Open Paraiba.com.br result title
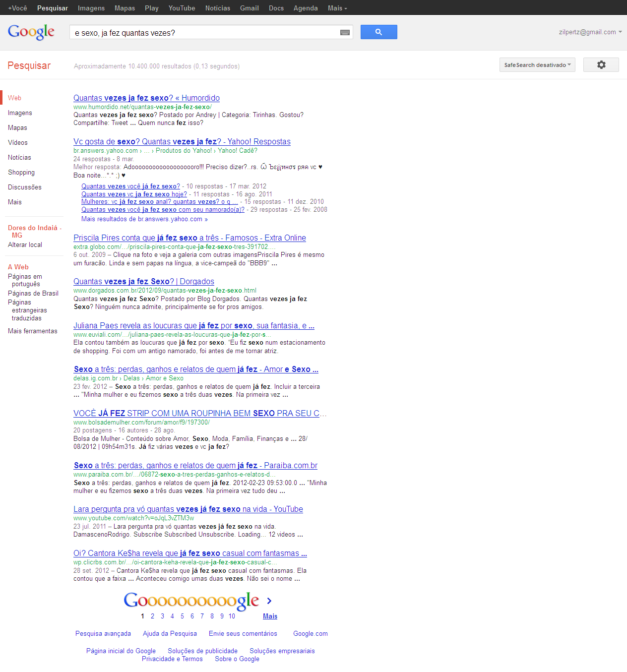 point(195,465)
